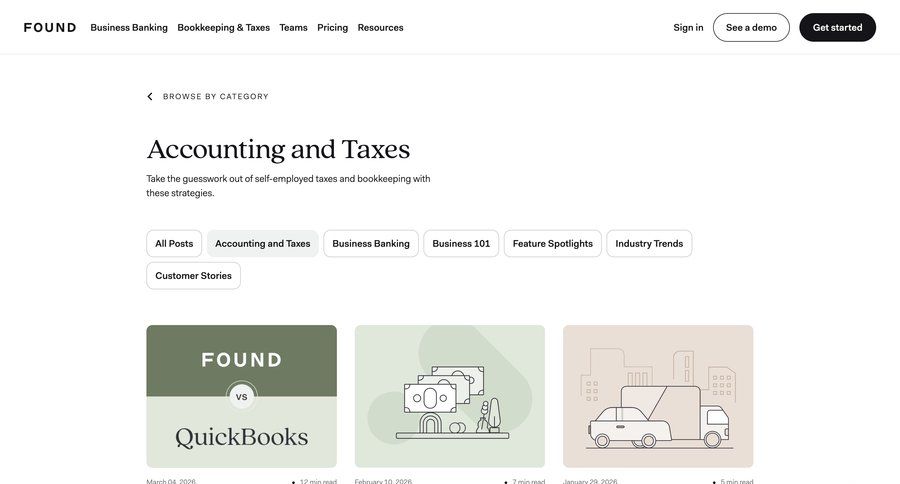Select the Customer Stories category chip
900x484 pixels.
point(193,276)
